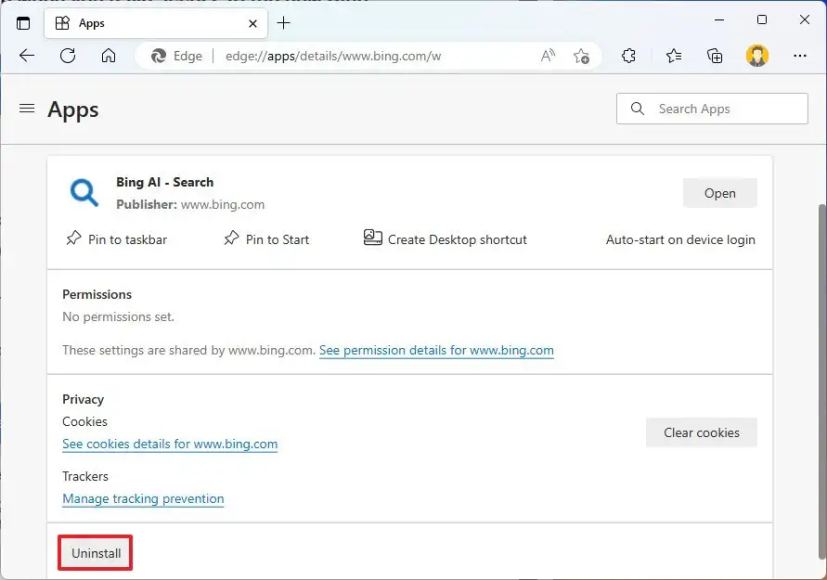The width and height of the screenshot is (827, 580).
Task: Refresh the Apps page
Action: click(67, 56)
